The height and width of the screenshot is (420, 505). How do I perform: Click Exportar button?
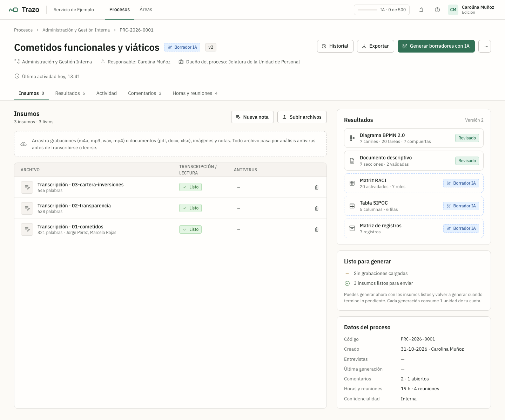tap(376, 46)
